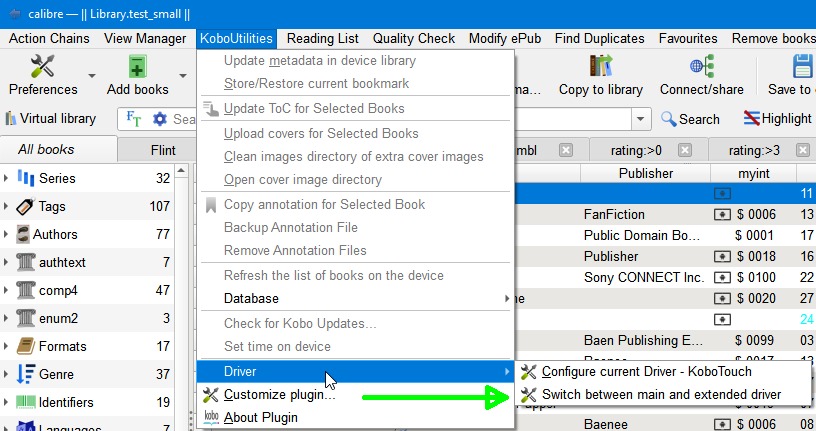816x431 pixels.
Task: Open the Modify ePub menu
Action: 505,39
